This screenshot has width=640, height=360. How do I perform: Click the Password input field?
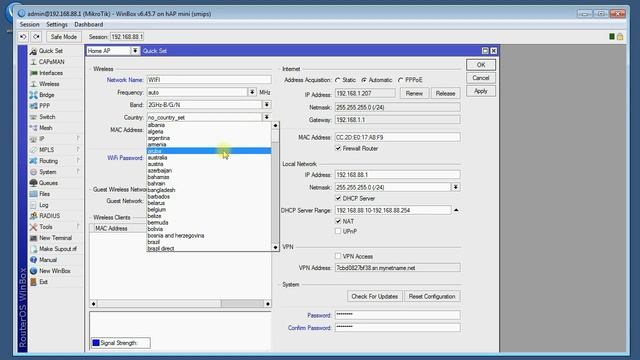(x=397, y=315)
